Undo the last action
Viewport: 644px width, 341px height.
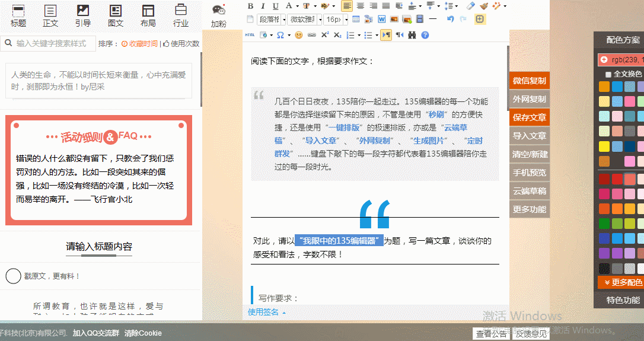451,19
